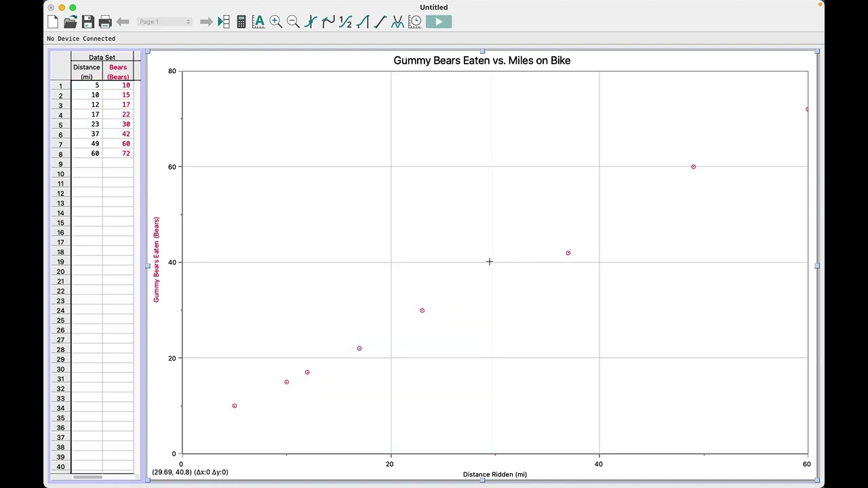Click the x-axis label Distance Ridden (mi)

pyautogui.click(x=495, y=474)
